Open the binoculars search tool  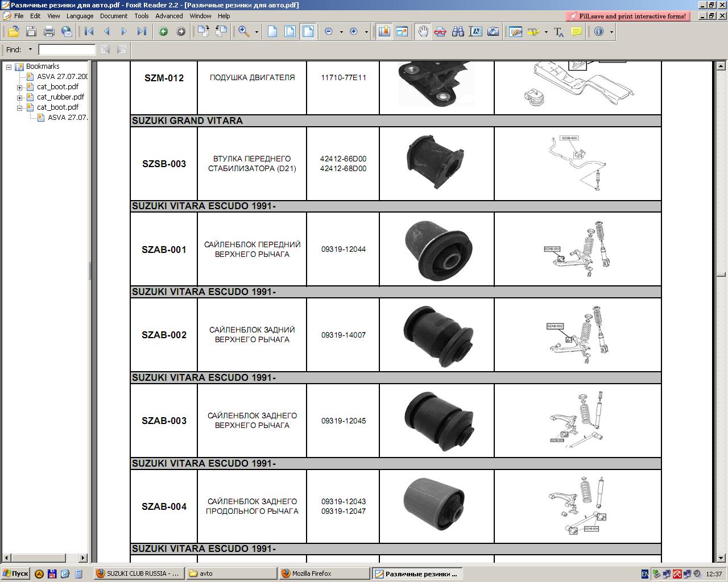tap(458, 32)
